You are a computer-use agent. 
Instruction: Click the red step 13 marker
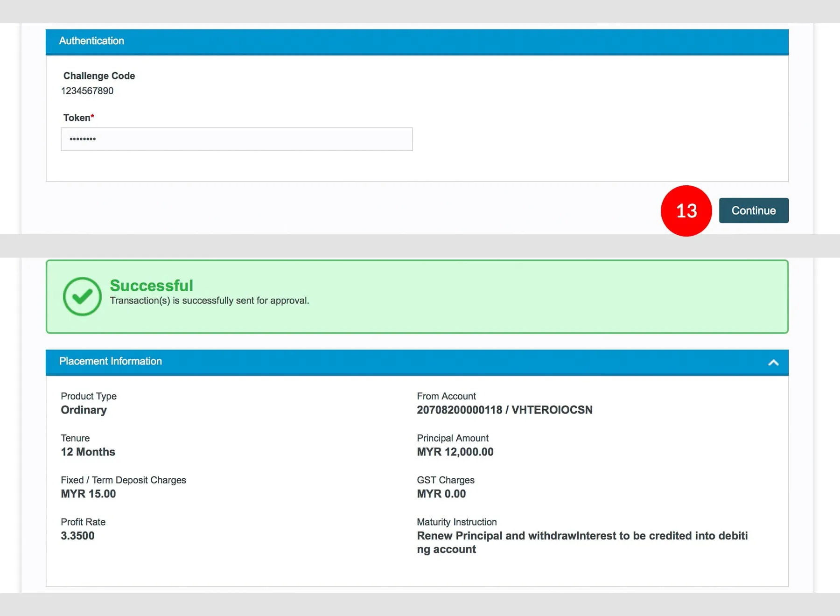tap(686, 211)
